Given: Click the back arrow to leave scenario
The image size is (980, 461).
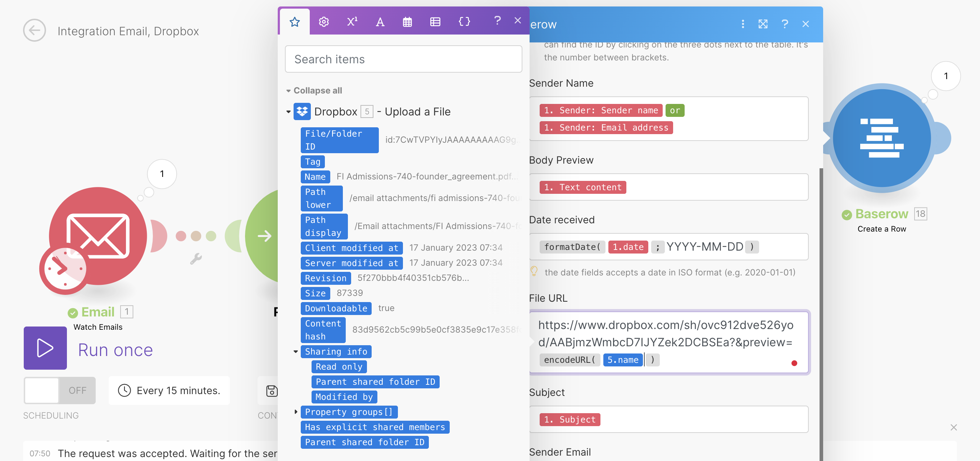Looking at the screenshot, I should click(x=34, y=31).
